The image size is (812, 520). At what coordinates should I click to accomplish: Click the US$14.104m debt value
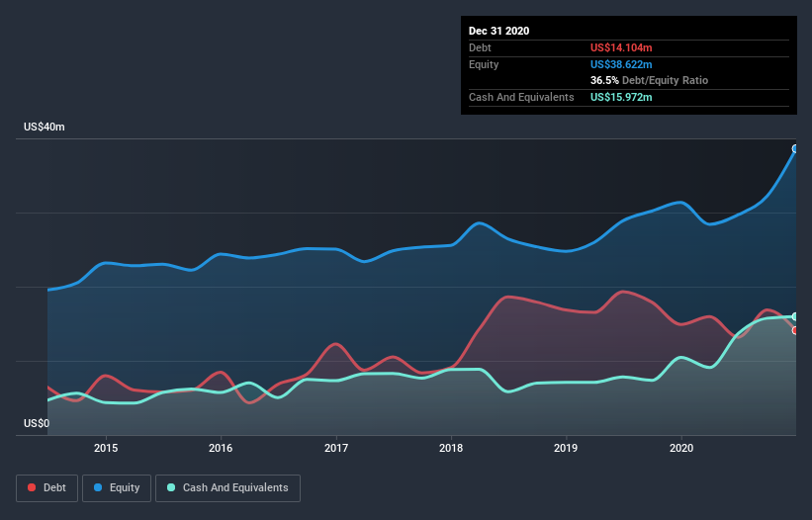point(621,47)
